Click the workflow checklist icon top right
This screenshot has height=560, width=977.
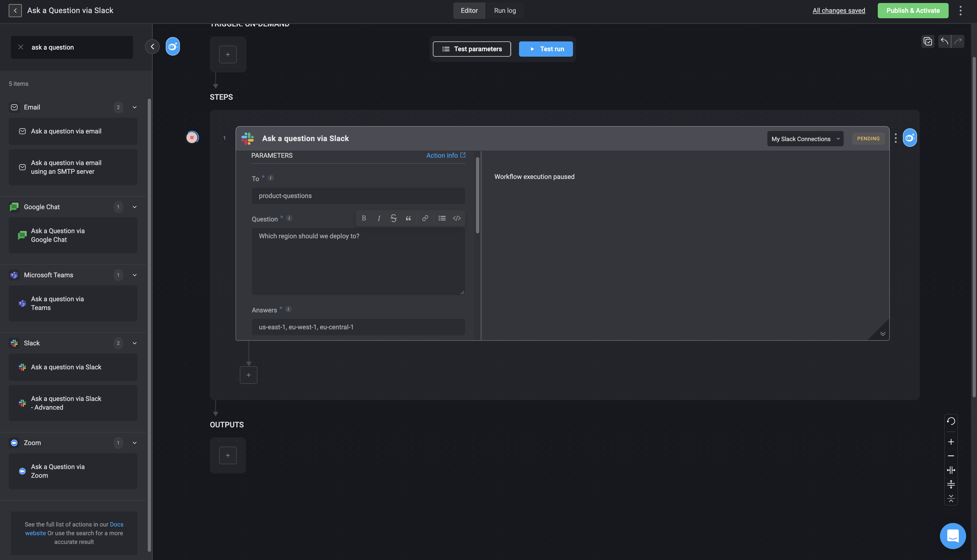pos(928,41)
